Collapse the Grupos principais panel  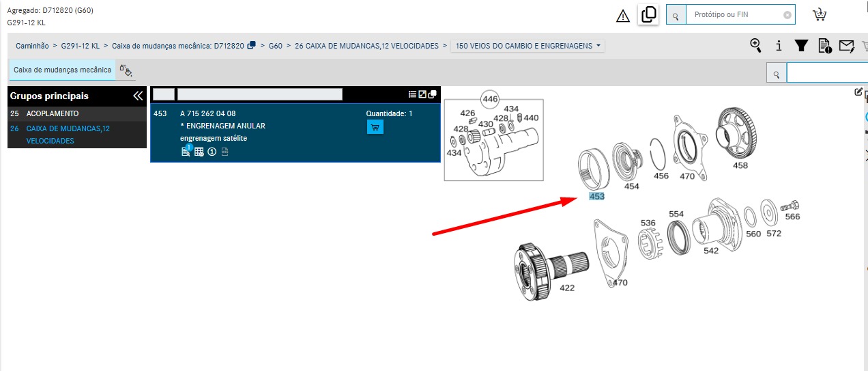137,96
